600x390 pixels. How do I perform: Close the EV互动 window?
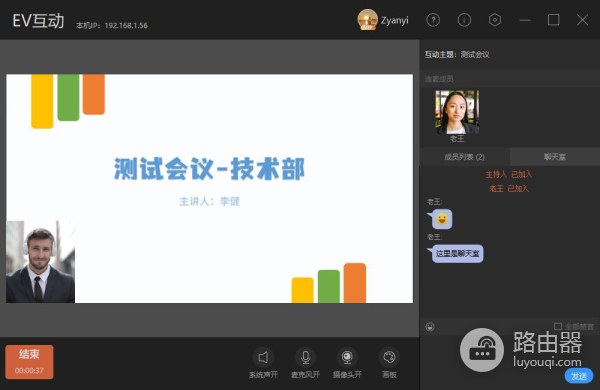(x=582, y=20)
